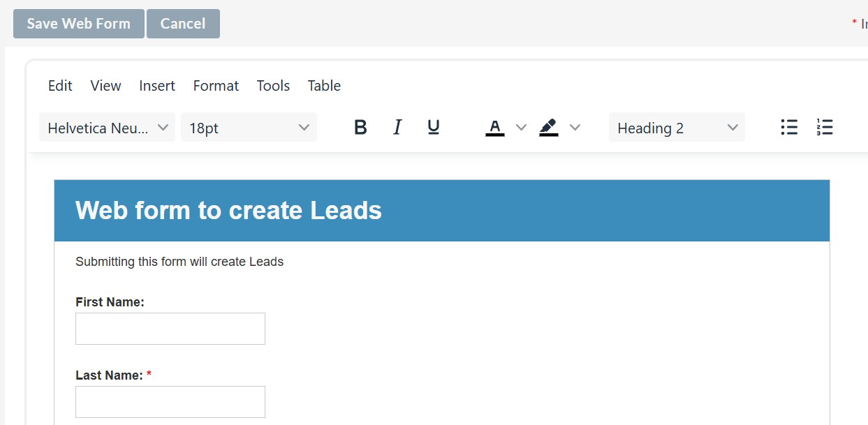Open text color picker arrow
The image size is (868, 425).
tap(520, 127)
